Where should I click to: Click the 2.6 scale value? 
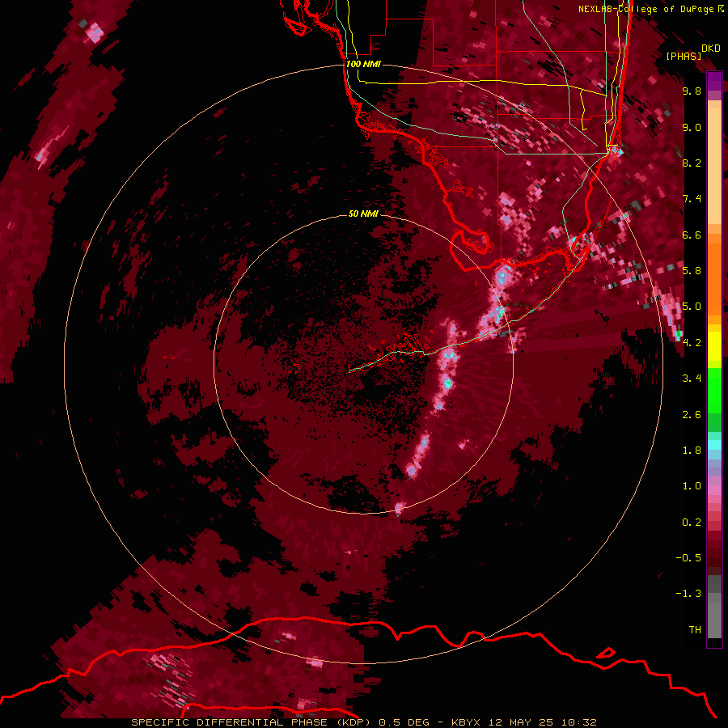pos(692,415)
